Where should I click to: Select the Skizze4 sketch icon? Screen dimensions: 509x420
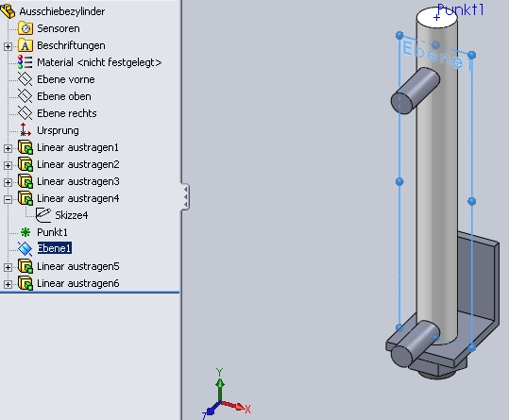[x=43, y=215]
